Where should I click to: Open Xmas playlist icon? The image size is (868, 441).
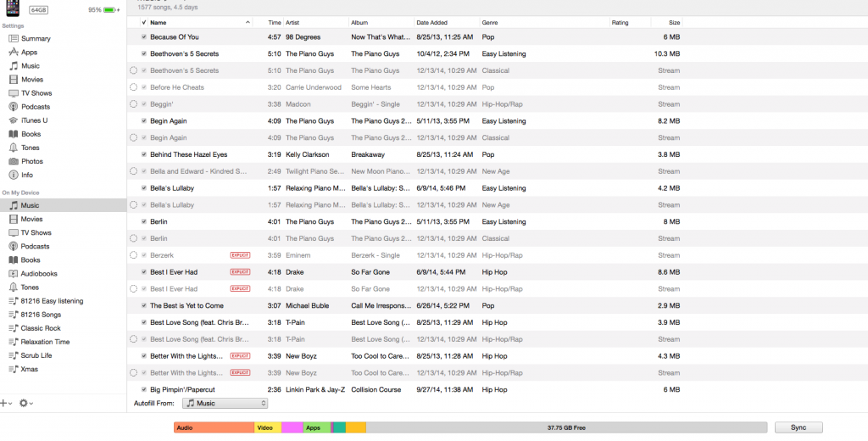pos(14,370)
